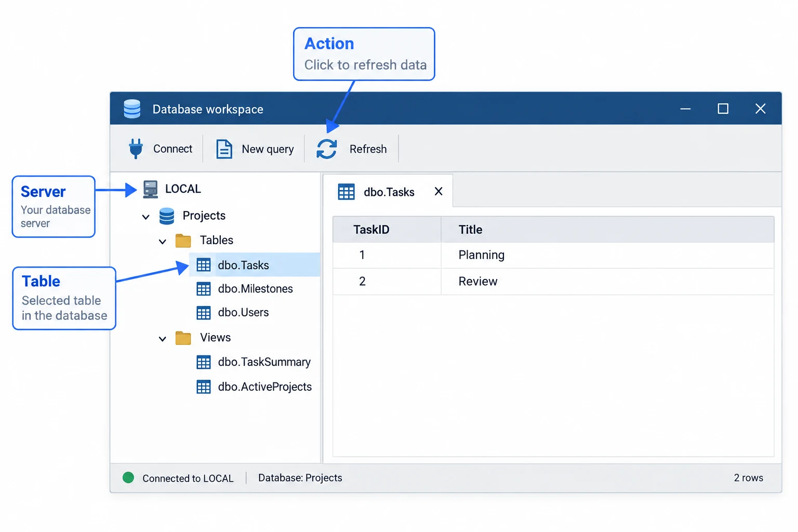Click the TaskID column header
Screen dimensions: 798x532
click(387, 230)
